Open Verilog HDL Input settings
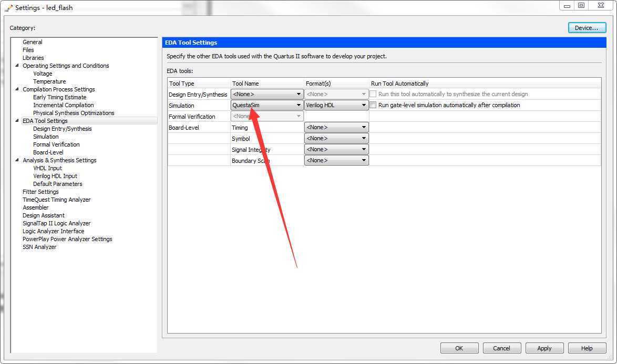Screen dimensions: 617x364 click(55, 176)
